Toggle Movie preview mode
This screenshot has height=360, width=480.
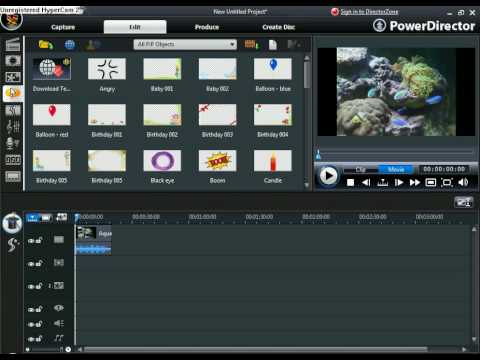[x=396, y=169]
